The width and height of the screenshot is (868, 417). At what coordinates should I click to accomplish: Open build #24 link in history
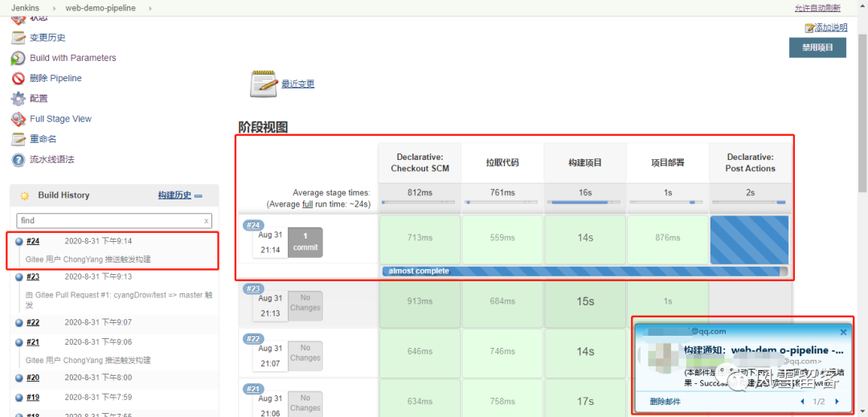tap(33, 241)
